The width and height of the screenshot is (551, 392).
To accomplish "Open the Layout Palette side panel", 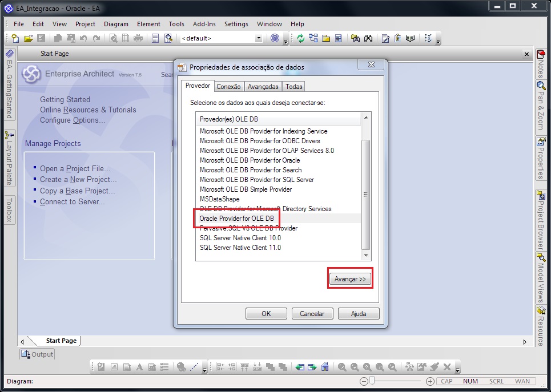I will [x=10, y=159].
